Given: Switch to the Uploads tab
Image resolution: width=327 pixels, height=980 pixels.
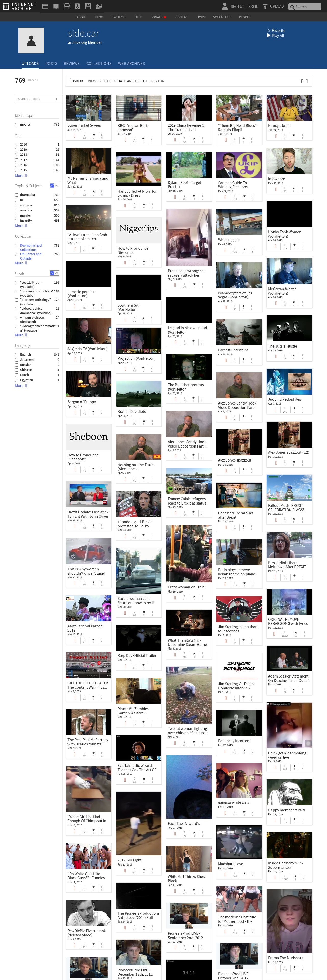Looking at the screenshot, I should click(30, 64).
